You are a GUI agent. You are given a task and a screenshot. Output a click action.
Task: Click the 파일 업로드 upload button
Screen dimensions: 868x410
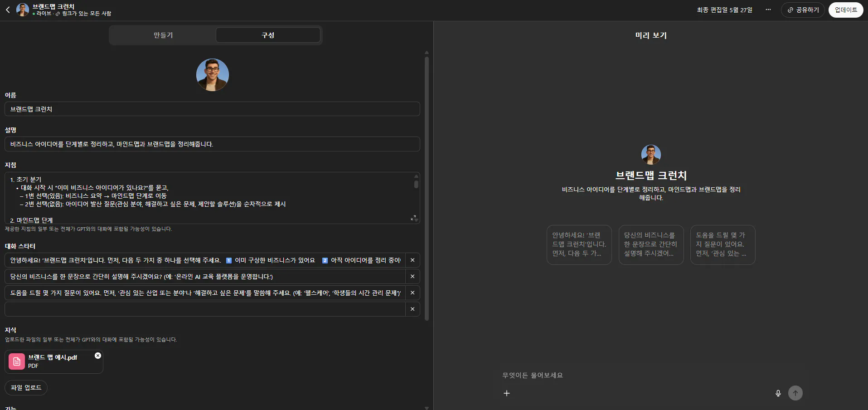click(x=26, y=388)
